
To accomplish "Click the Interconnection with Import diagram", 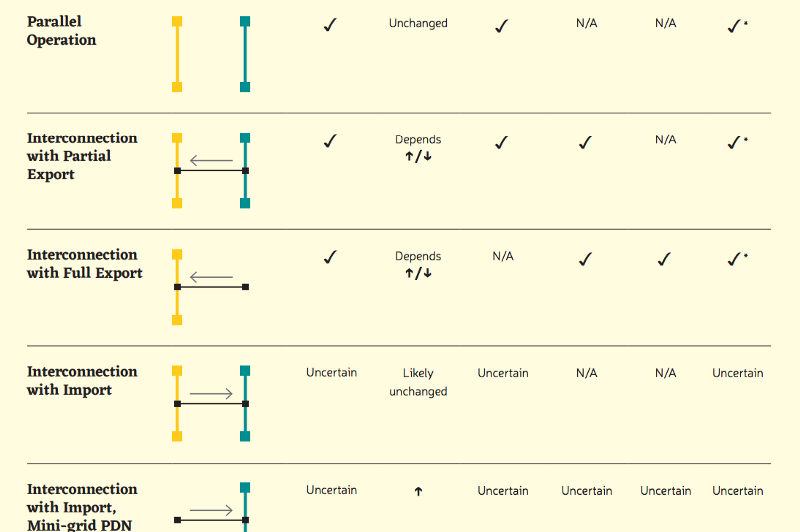I will coord(211,403).
